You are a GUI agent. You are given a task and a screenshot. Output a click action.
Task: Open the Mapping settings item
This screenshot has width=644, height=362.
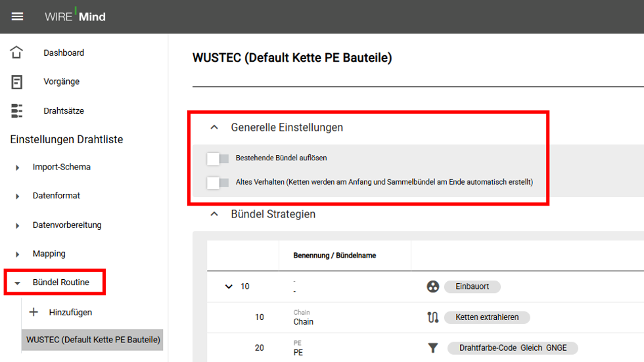(49, 254)
